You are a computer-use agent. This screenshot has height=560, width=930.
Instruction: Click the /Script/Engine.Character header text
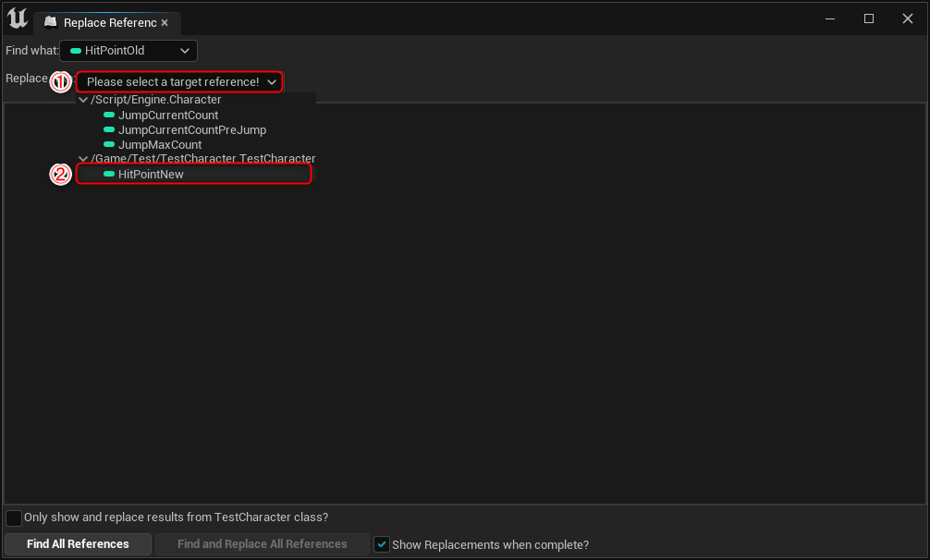point(156,100)
